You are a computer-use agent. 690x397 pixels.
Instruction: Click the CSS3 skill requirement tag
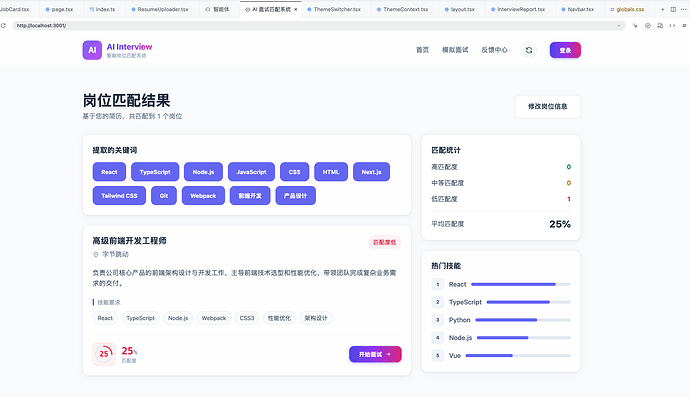pos(247,318)
